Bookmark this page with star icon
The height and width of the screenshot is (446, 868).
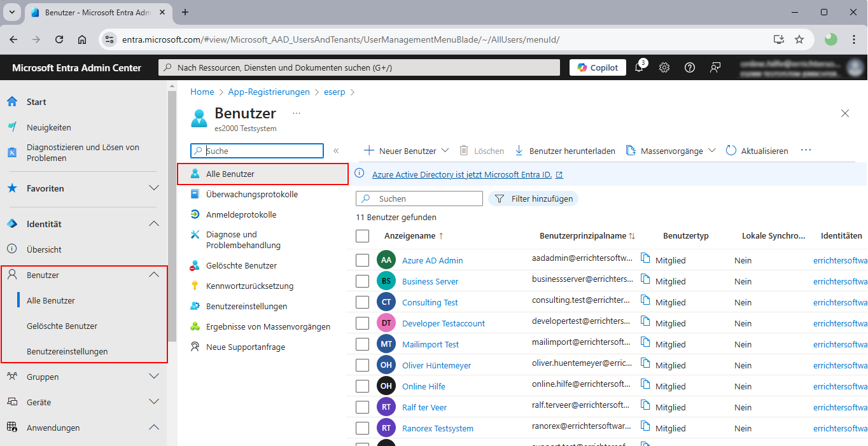[x=799, y=39]
